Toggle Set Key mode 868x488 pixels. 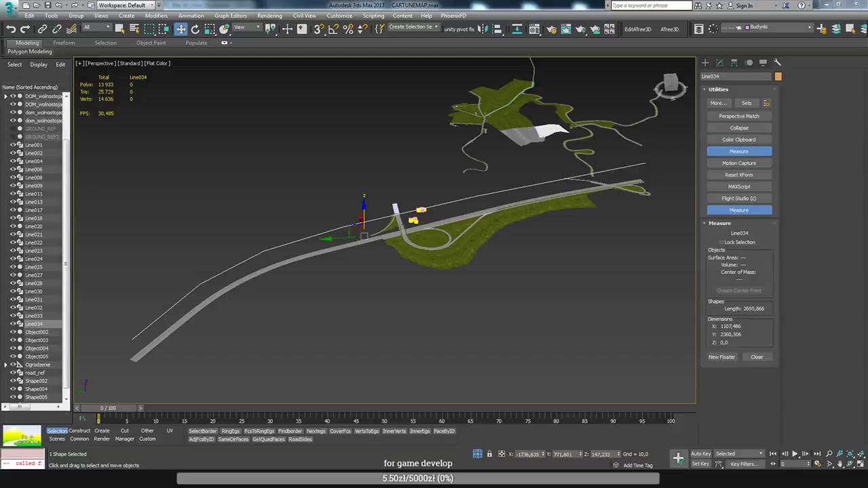point(701,464)
